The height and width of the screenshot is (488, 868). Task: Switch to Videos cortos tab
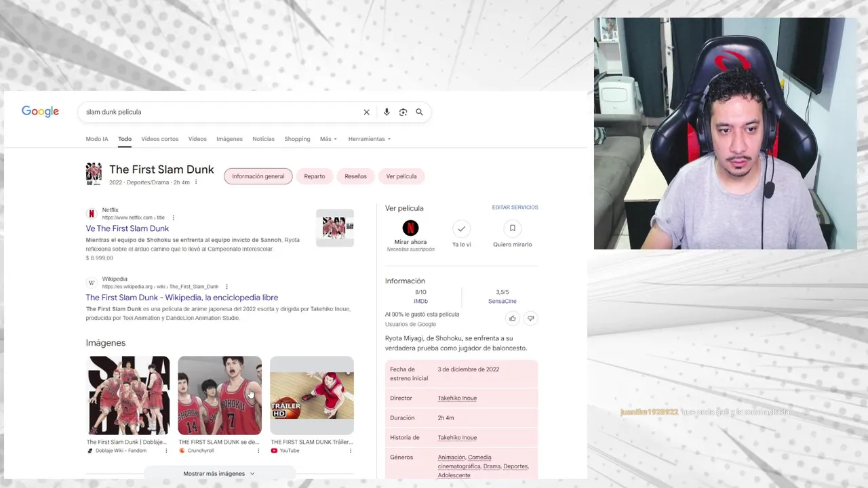pyautogui.click(x=160, y=139)
